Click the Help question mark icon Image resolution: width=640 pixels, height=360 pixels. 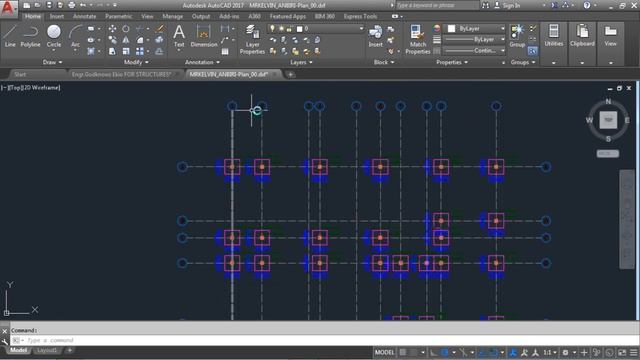click(587, 5)
